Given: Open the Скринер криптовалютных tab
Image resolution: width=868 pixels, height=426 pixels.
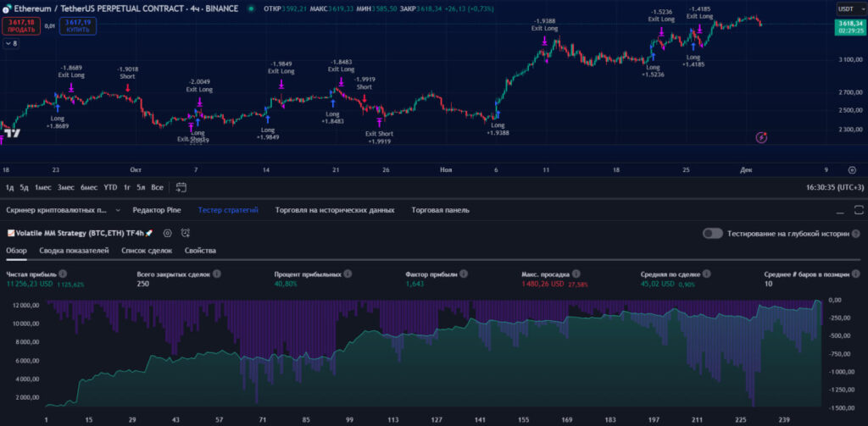Looking at the screenshot, I should [56, 210].
